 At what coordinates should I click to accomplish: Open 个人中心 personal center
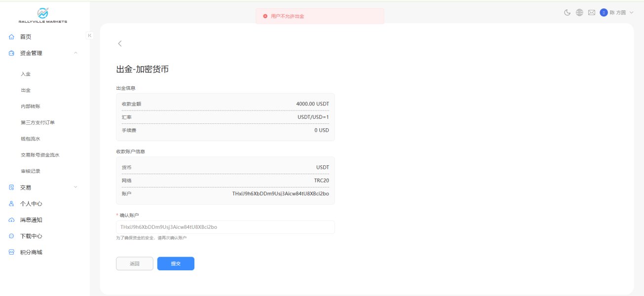tap(31, 204)
